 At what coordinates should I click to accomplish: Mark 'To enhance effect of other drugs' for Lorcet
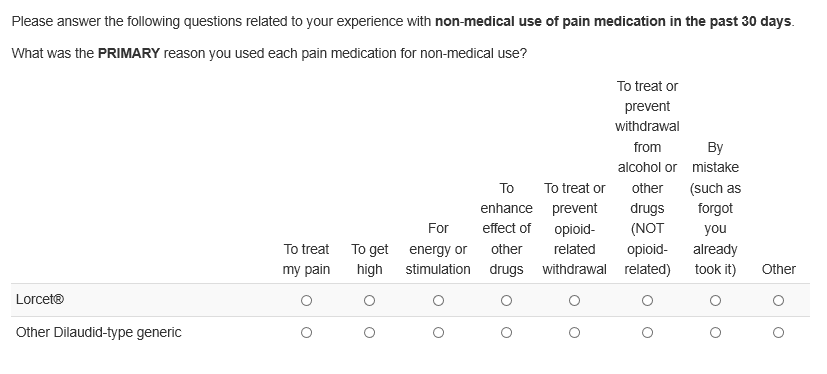pyautogui.click(x=506, y=301)
